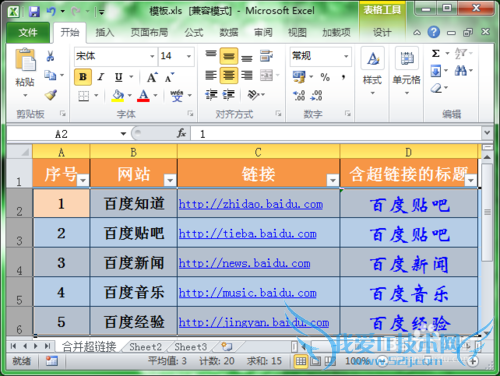Click AutoSum sigma icon

436,53
